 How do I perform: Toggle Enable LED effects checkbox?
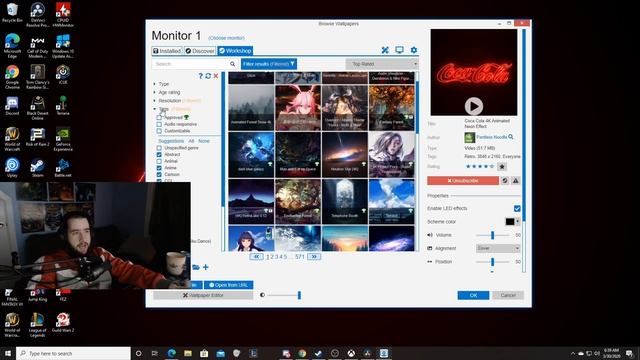[x=517, y=208]
